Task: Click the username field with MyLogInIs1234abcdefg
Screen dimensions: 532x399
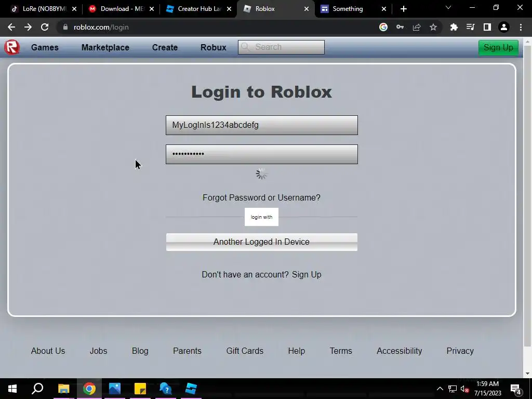Action: click(262, 125)
